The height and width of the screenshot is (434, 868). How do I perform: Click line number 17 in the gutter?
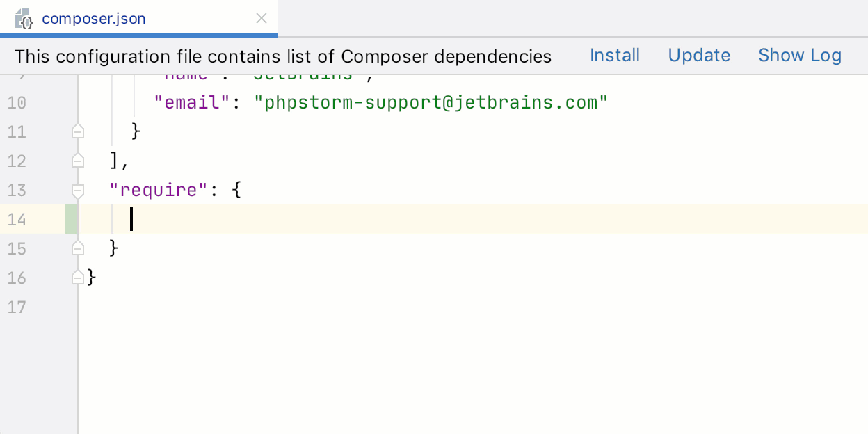tap(17, 307)
